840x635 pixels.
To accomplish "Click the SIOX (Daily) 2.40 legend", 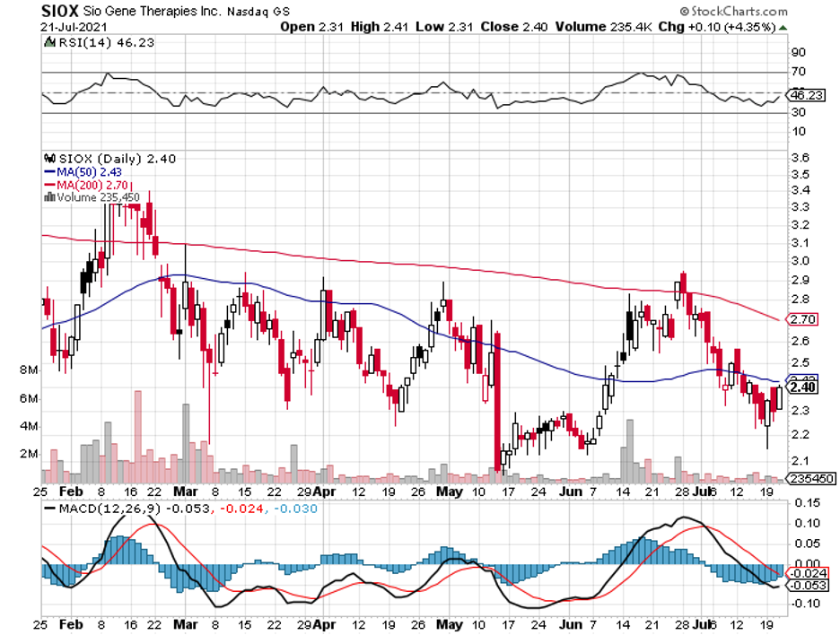I will [118, 159].
